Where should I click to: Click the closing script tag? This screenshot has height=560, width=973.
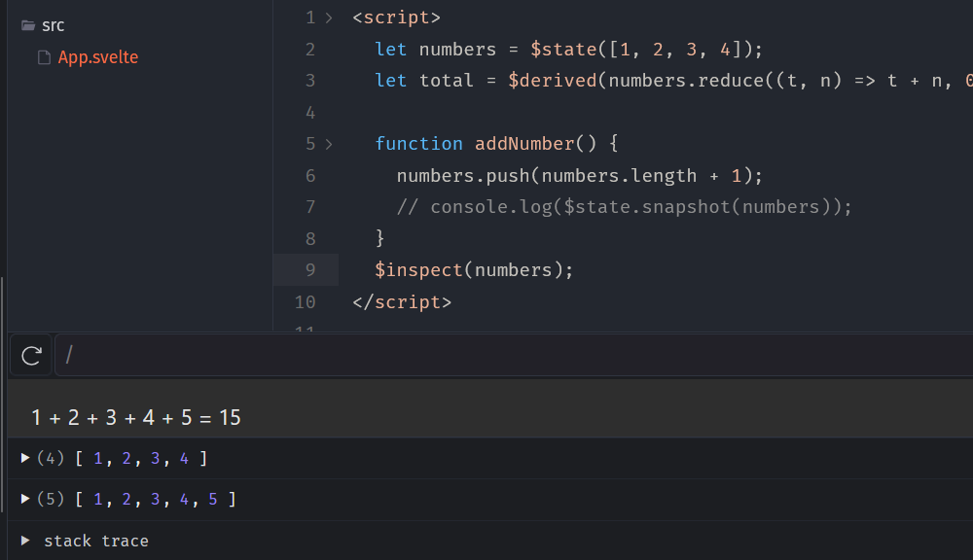pyautogui.click(x=401, y=301)
